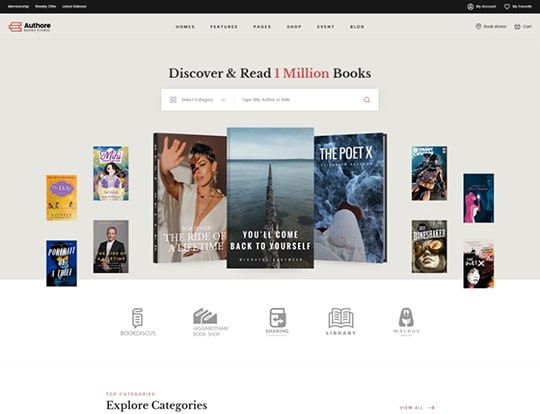Click the Library open-book logo
Viewport: 540px width, 414px height.
coord(341,322)
